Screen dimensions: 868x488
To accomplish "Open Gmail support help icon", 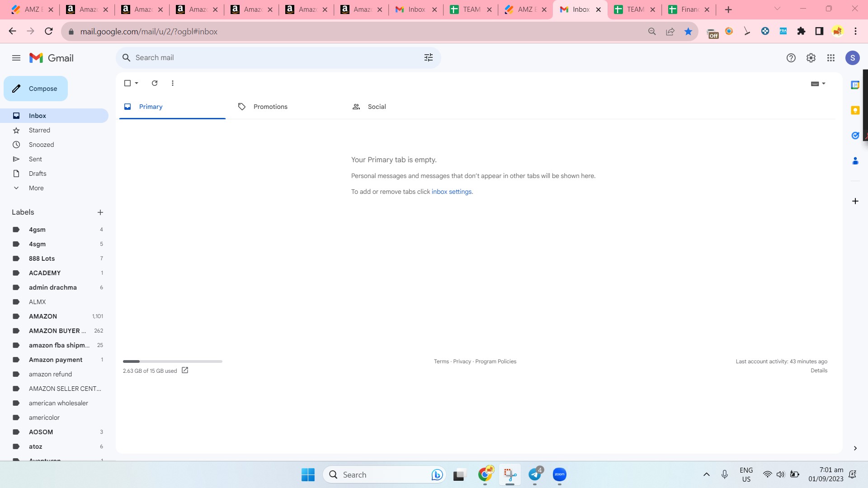I will point(791,58).
